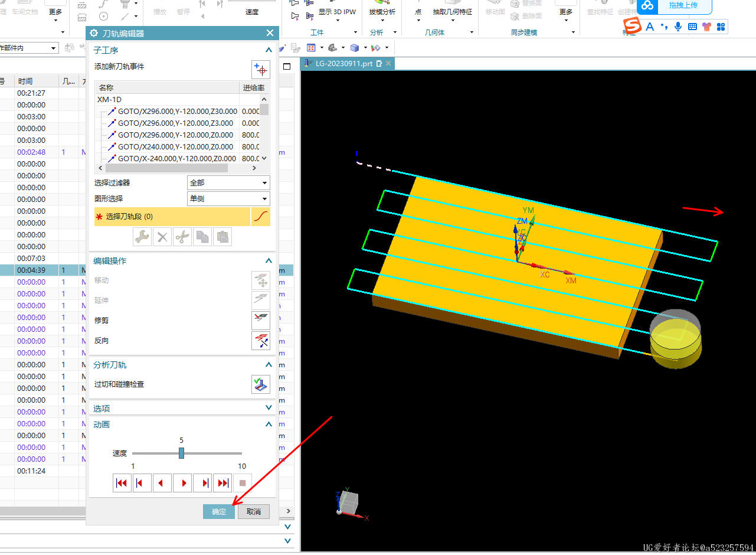Close the 刀轨编辑器 dialog

(270, 34)
